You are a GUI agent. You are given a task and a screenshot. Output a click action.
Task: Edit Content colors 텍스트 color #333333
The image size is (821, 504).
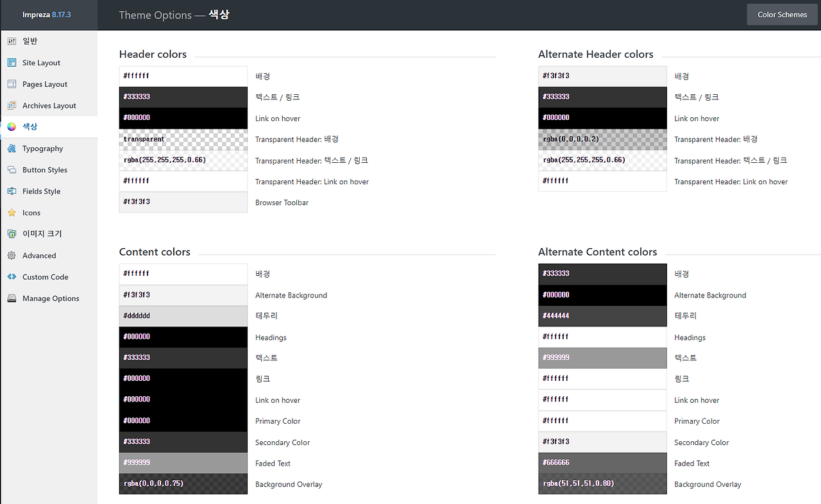(x=183, y=358)
